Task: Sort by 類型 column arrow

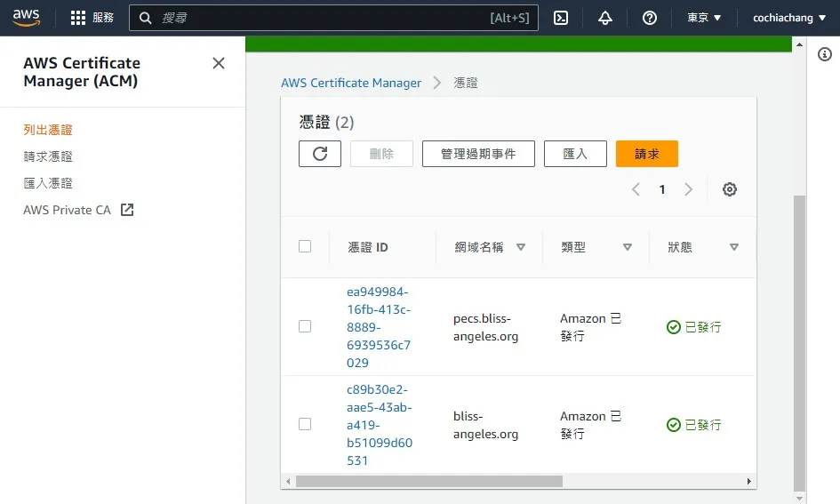Action: pyautogui.click(x=628, y=247)
